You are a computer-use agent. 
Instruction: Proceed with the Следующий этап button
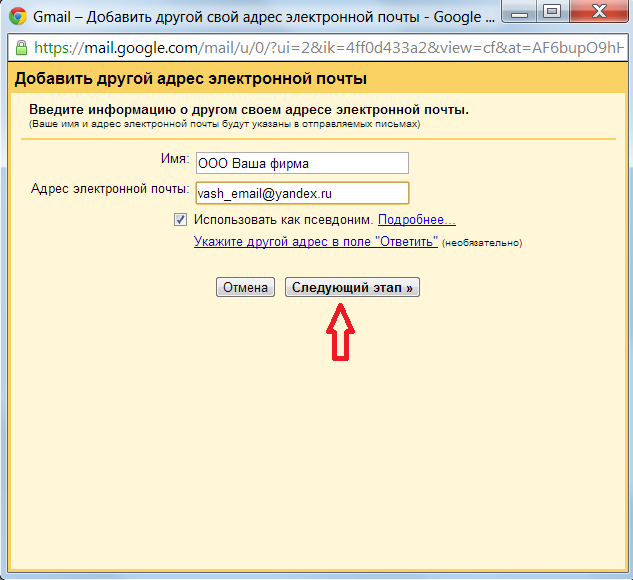352,288
